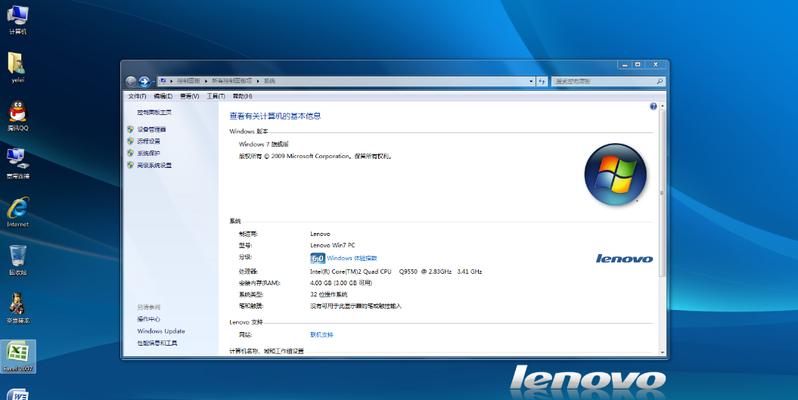
Task: Open the 控制面板主页 link
Action: [154, 112]
